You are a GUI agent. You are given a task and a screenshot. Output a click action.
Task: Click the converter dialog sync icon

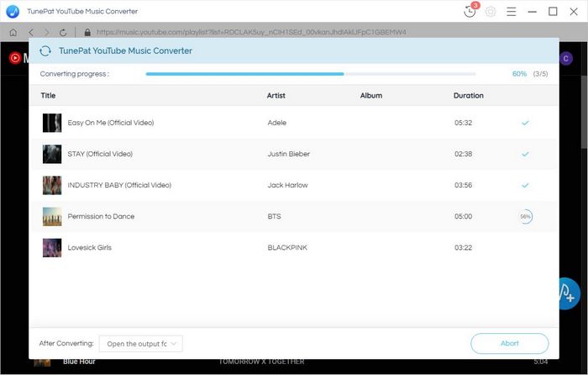45,50
